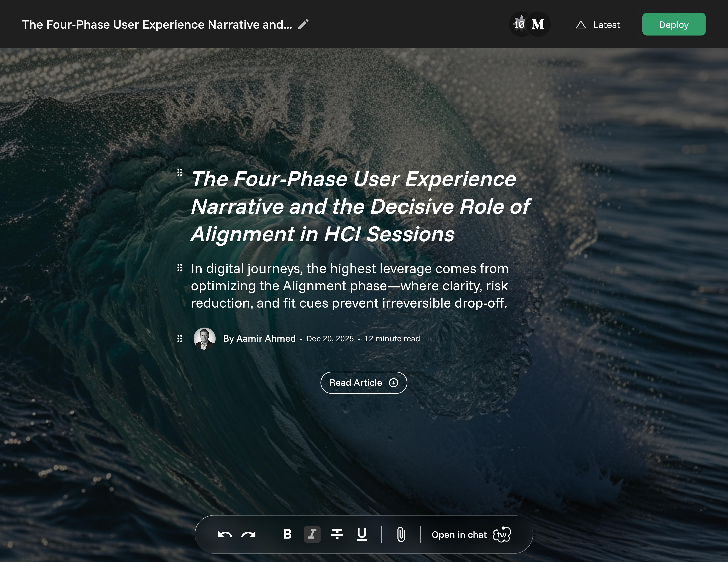The image size is (728, 562).
Task: Toggle bold formatting
Action: [x=287, y=534]
